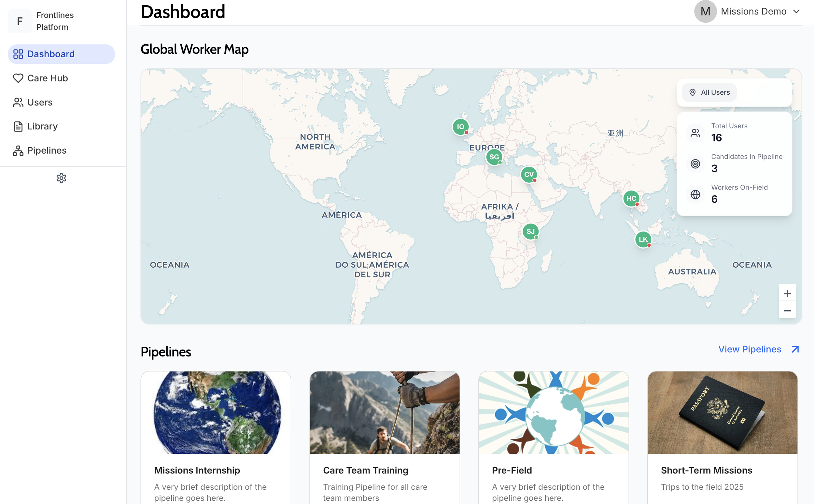Click the CV worker map marker
Screen dimensions: 814x504
[x=529, y=174]
